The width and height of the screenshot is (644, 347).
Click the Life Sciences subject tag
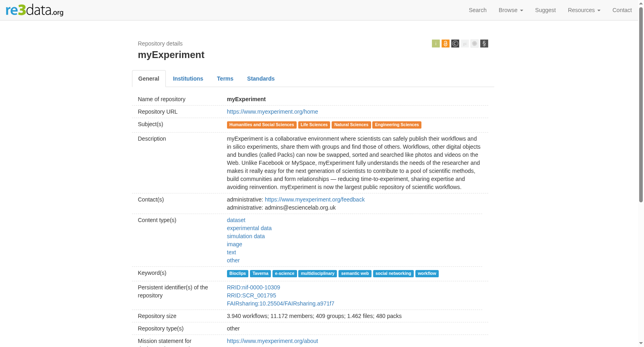(x=314, y=125)
